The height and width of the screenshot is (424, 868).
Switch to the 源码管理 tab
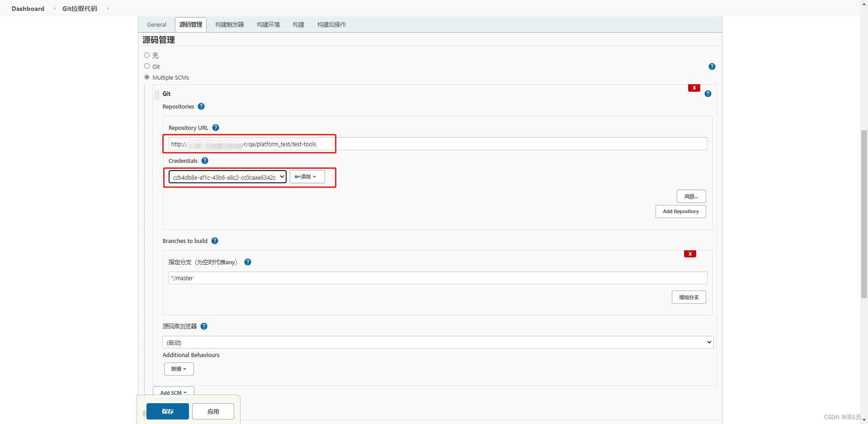[191, 24]
